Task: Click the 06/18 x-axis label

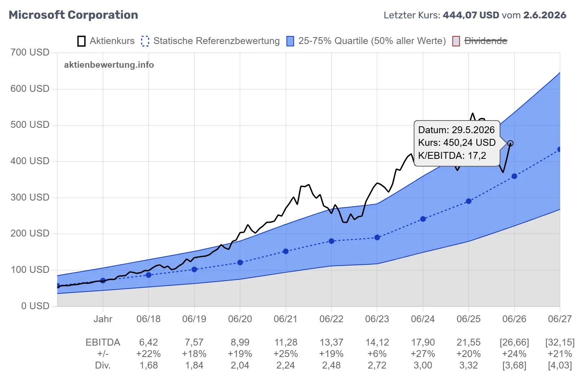Action: tap(149, 319)
